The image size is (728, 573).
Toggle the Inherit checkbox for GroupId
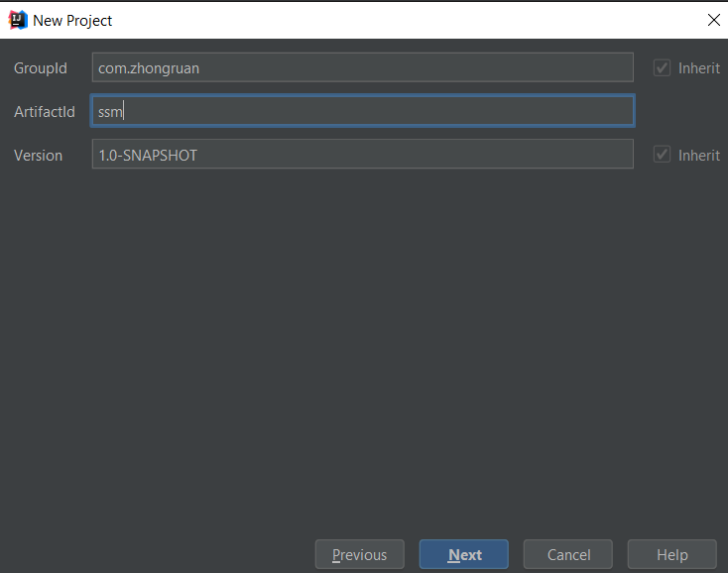pyautogui.click(x=662, y=68)
